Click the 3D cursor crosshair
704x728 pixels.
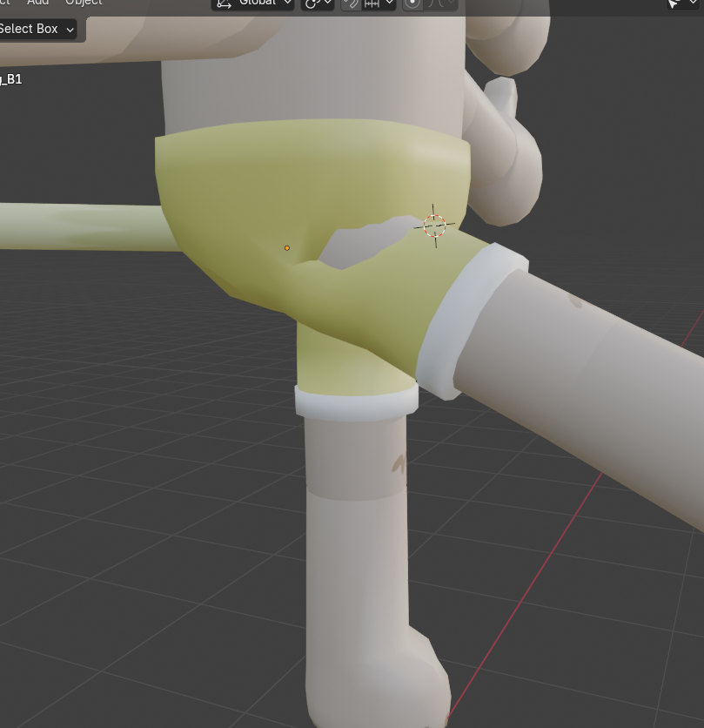(x=434, y=226)
